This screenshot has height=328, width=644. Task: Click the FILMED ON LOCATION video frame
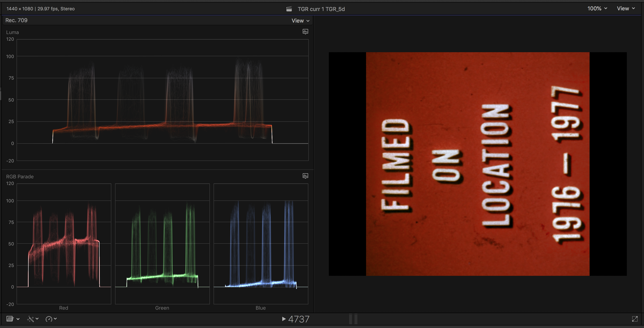tap(477, 164)
